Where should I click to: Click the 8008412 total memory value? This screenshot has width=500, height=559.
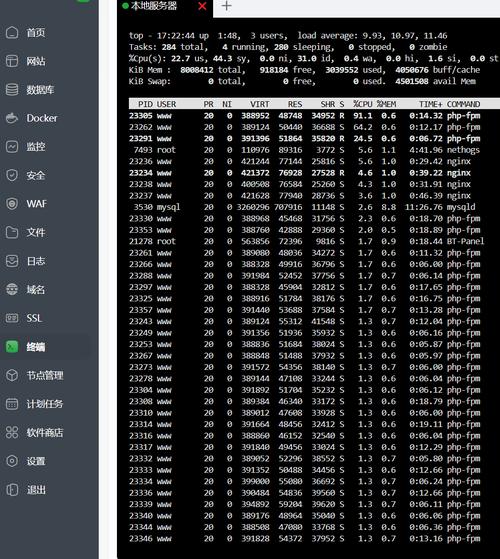click(197, 70)
